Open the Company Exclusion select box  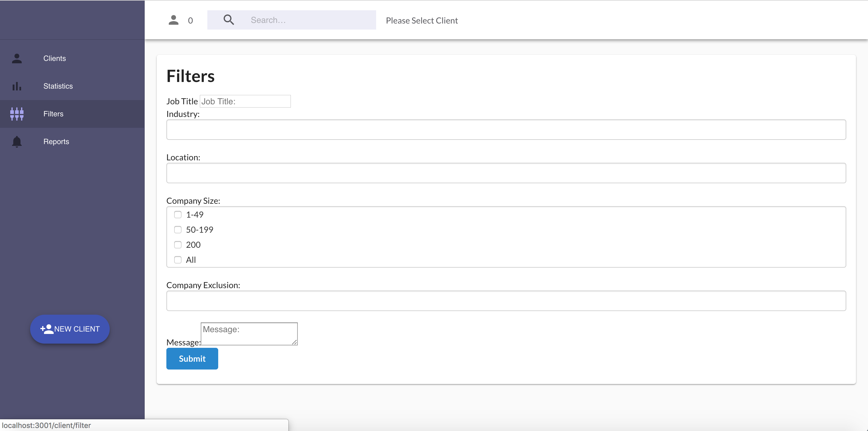(x=506, y=301)
